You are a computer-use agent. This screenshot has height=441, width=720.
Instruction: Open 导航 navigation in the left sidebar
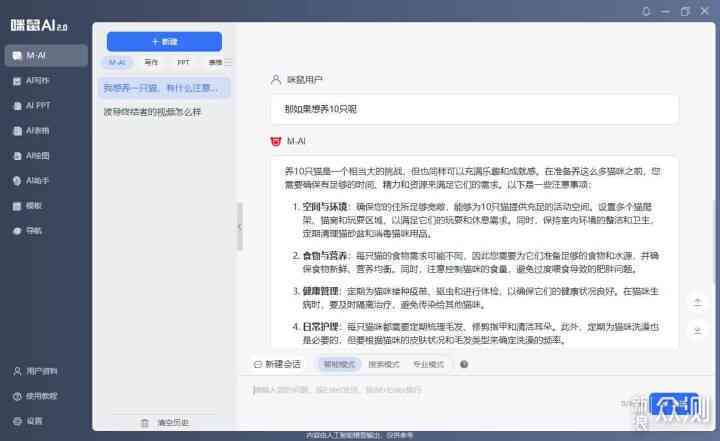tap(28, 231)
